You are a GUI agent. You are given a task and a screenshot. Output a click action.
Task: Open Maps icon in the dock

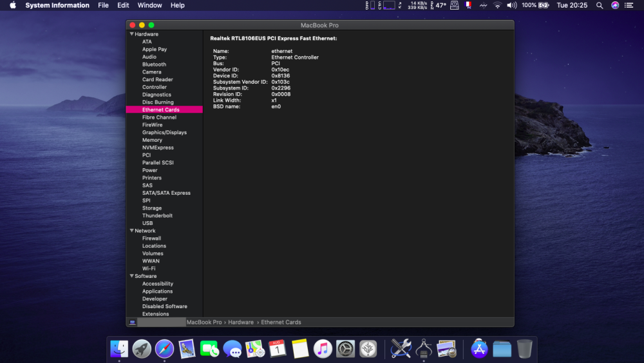254,349
